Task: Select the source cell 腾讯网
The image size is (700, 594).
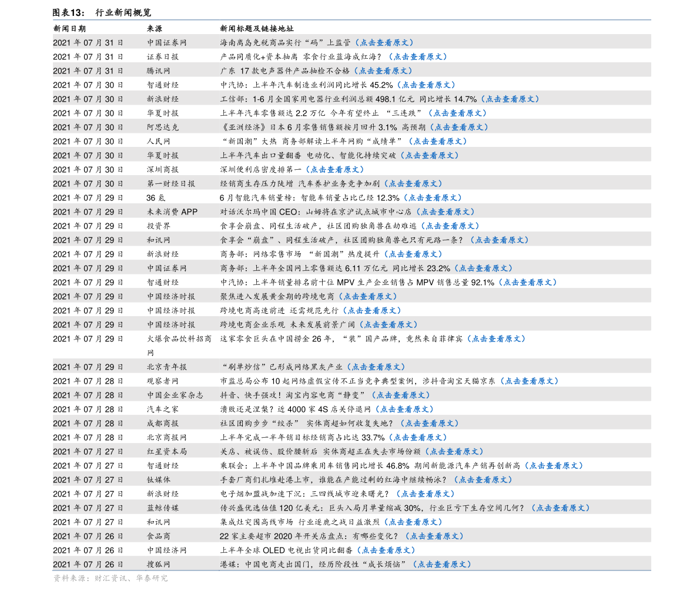Action: coord(159,71)
